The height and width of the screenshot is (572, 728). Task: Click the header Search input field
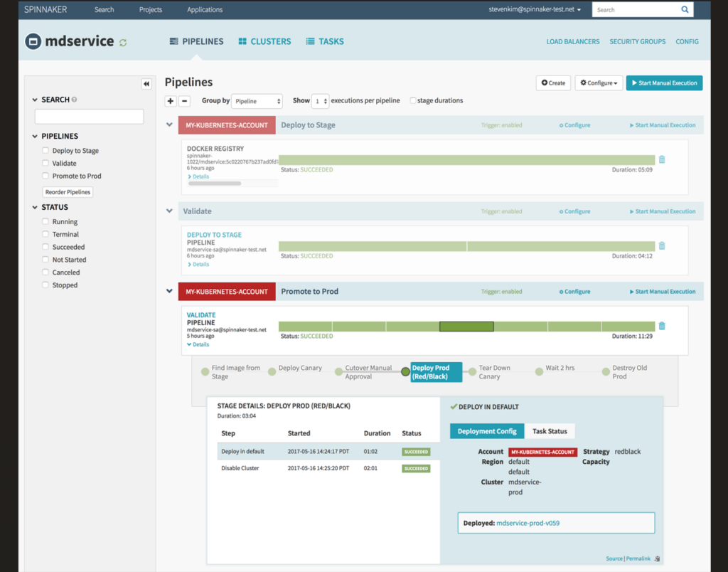pyautogui.click(x=635, y=9)
